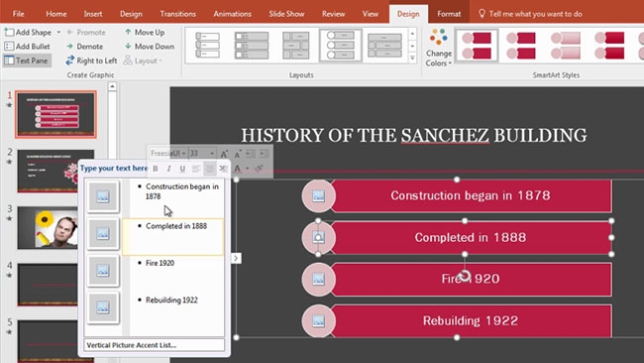Apply the first SmartArt style
The height and width of the screenshot is (363, 644).
[477, 46]
